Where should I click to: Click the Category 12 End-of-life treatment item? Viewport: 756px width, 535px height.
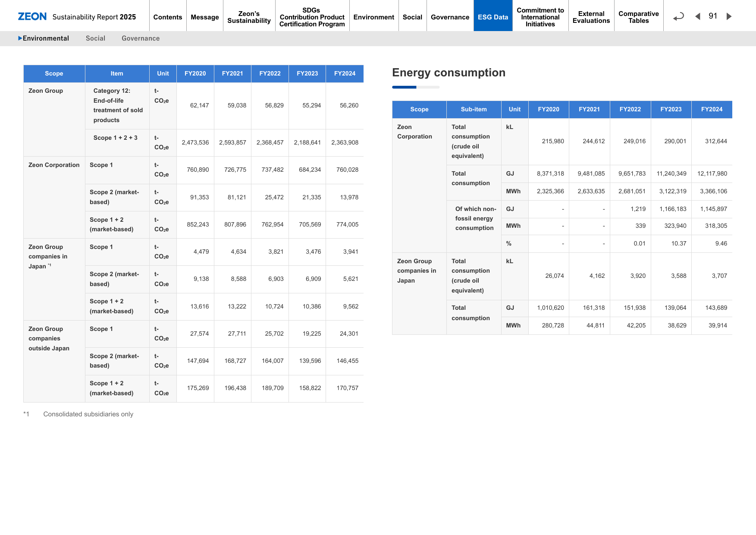tap(118, 105)
